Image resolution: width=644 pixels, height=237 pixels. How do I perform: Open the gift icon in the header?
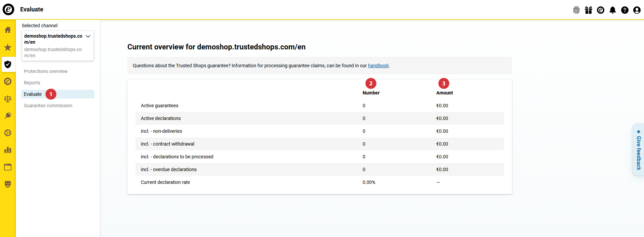point(589,10)
